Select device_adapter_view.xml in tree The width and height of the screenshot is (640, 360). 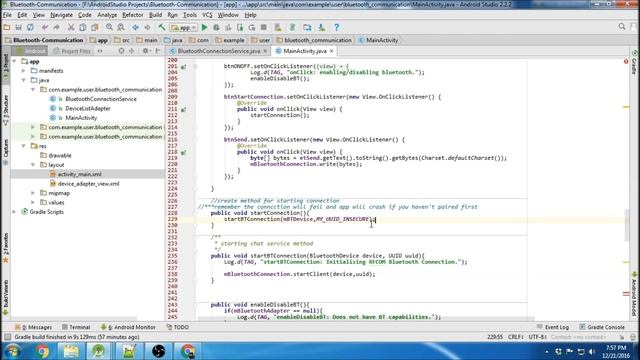click(x=89, y=184)
